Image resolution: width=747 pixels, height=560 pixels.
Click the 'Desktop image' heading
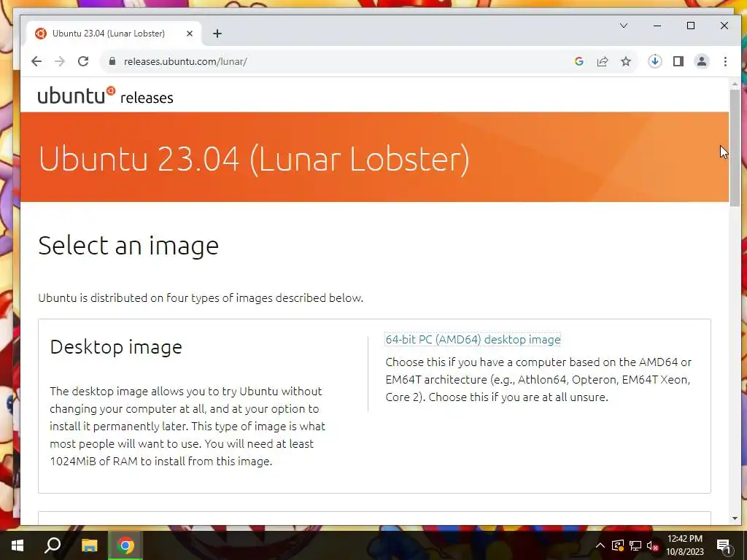(x=116, y=346)
